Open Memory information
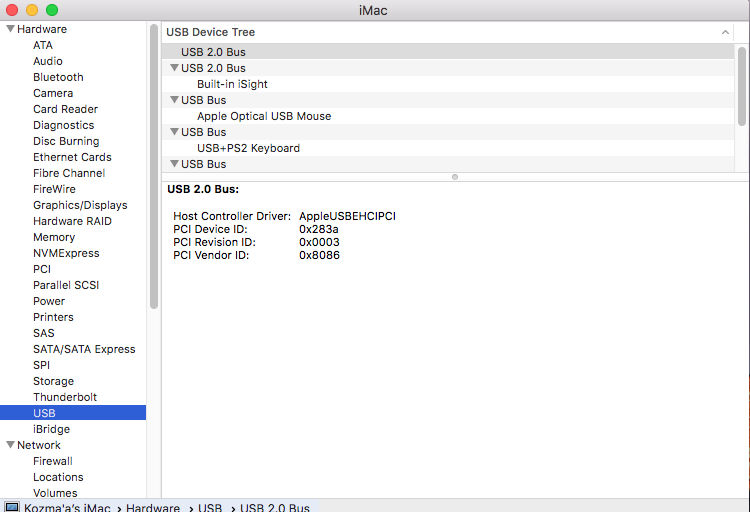 pos(54,237)
